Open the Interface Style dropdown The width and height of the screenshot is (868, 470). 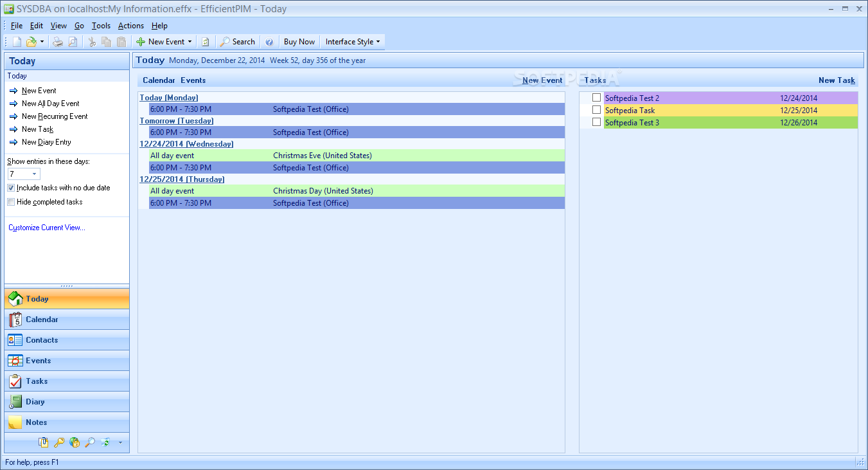pos(353,42)
